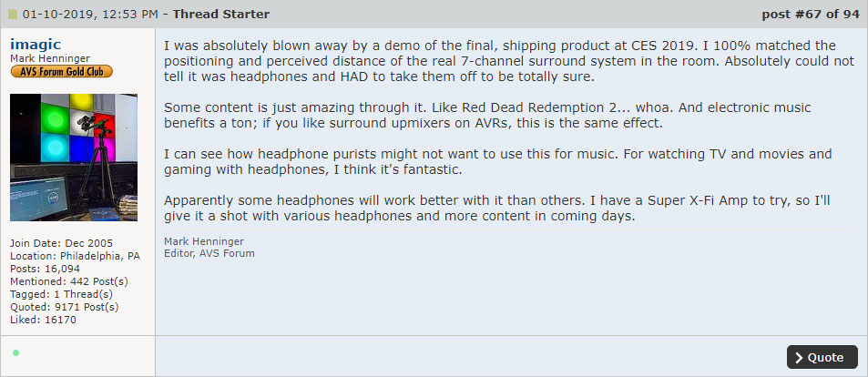868x377 pixels.
Task: Open the imagic username profile link
Action: (35, 44)
